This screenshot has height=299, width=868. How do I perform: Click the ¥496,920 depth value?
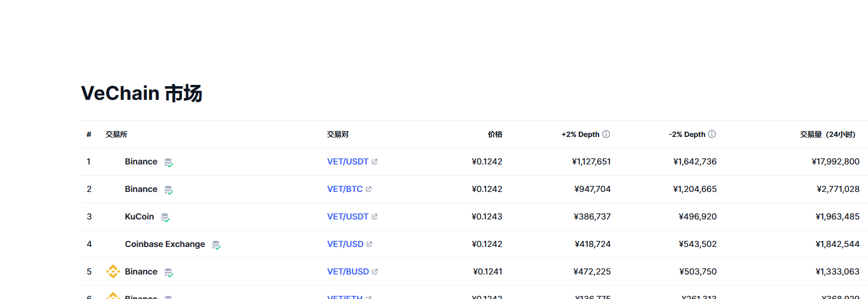pyautogui.click(x=698, y=216)
